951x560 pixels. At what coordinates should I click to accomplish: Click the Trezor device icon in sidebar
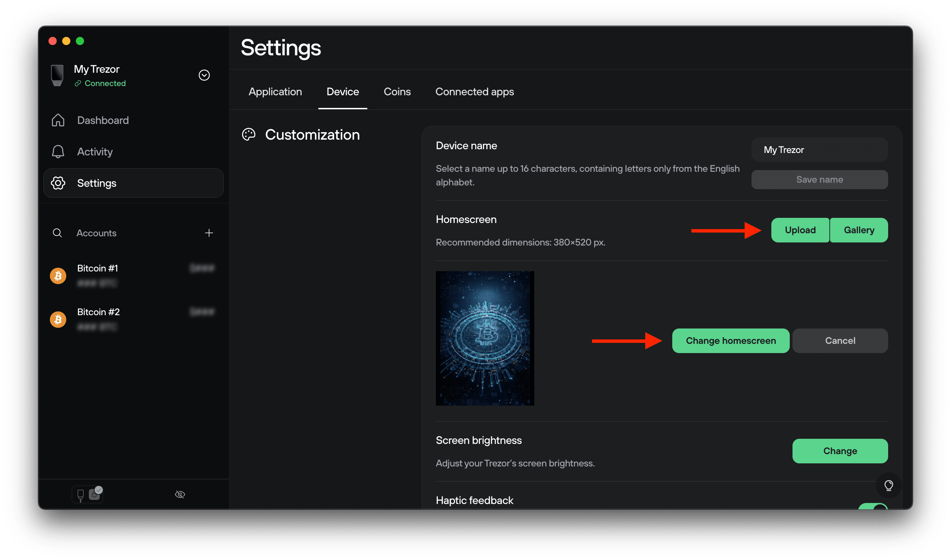(x=57, y=75)
